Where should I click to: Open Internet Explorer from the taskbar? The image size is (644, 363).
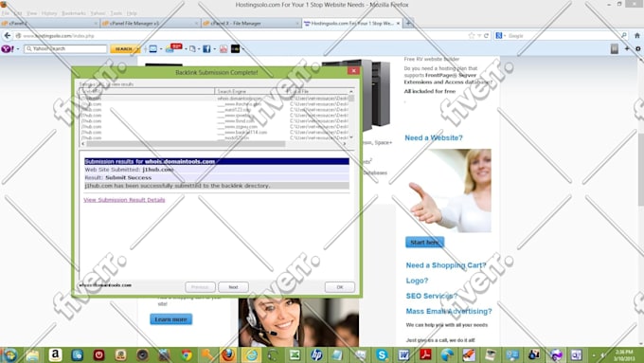click(x=251, y=354)
